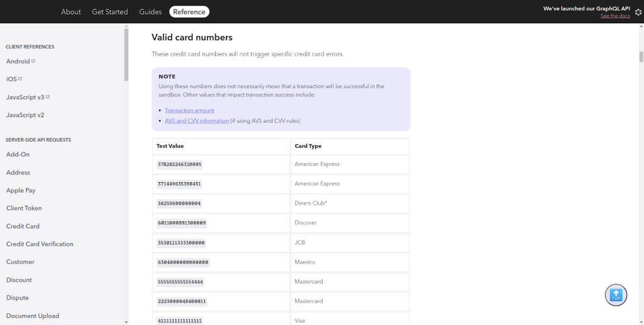Screen dimensions: 644x325
Task: Click external link icon beside JavaScript v3
Action: 48,97
